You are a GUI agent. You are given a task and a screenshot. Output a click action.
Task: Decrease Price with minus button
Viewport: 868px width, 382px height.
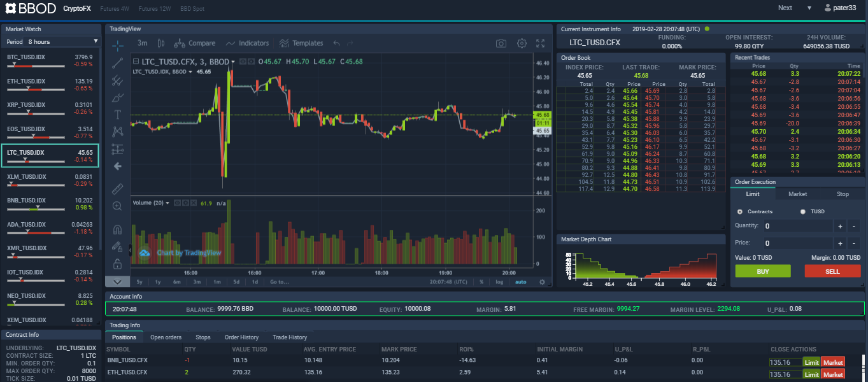click(x=855, y=243)
